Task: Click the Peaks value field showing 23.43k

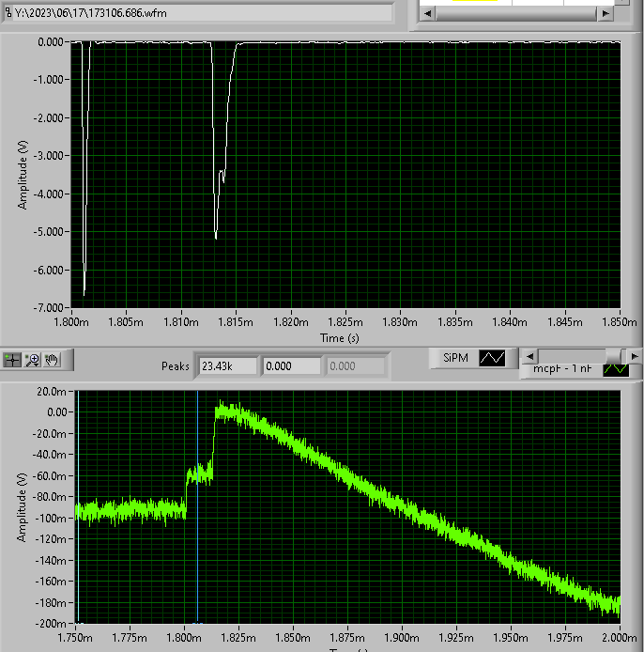Action: click(226, 366)
